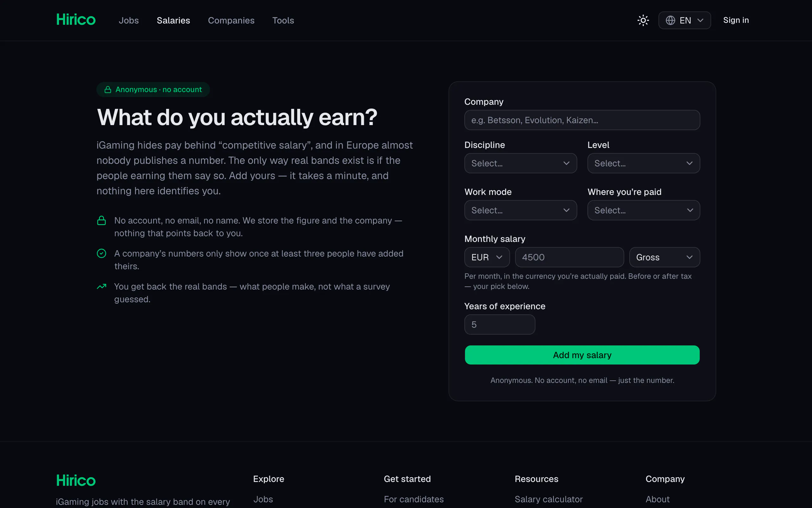Open the 'For candidates' footer link

414,499
